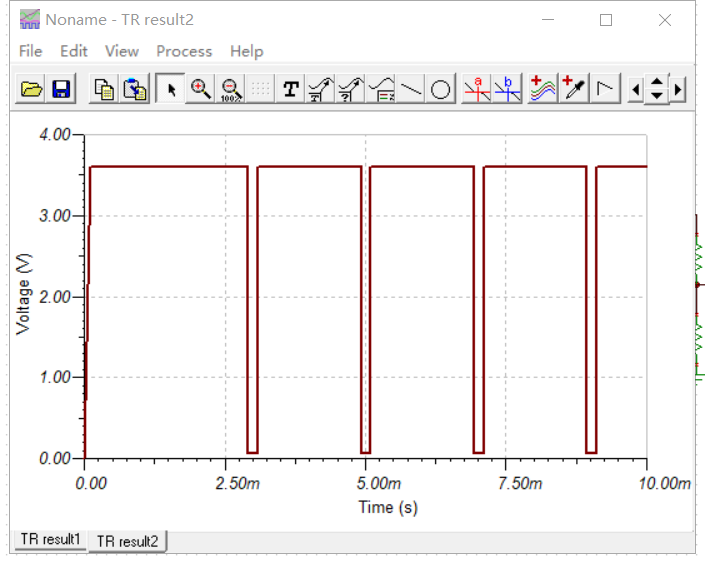Viewport: 705px width, 563px height.
Task: Open the Process menu
Action: click(184, 51)
